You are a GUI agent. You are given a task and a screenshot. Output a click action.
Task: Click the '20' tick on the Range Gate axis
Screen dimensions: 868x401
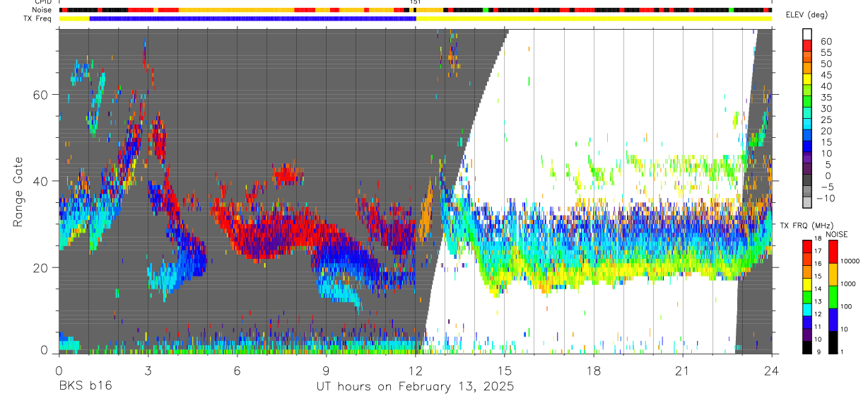click(x=40, y=268)
